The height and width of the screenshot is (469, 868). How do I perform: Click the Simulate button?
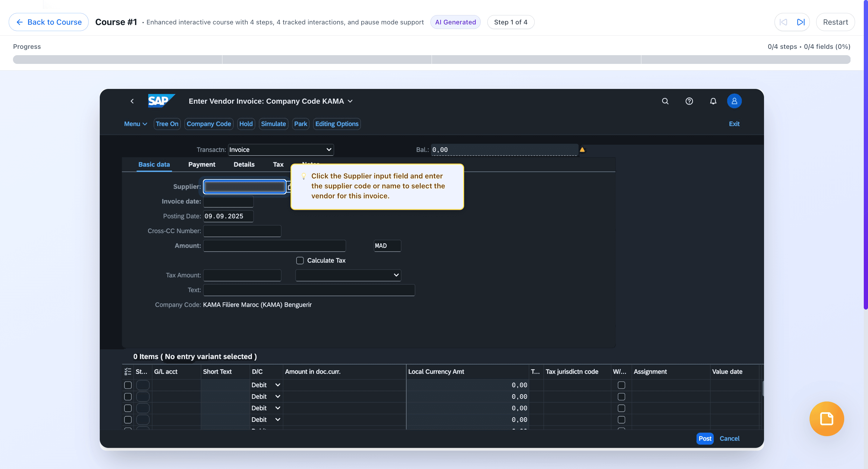click(273, 124)
